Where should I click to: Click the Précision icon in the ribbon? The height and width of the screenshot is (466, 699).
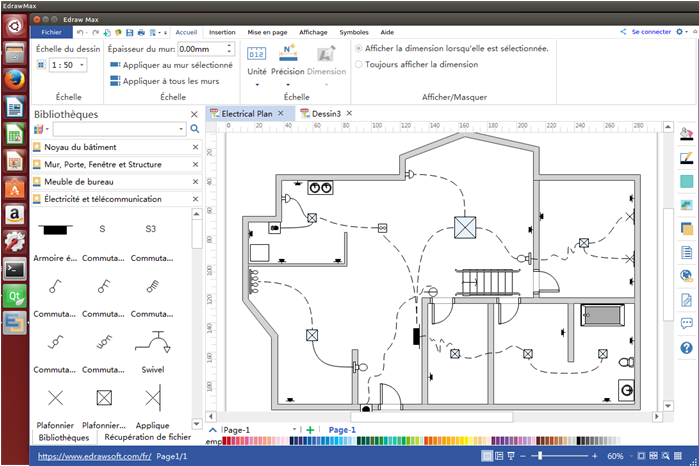[288, 54]
